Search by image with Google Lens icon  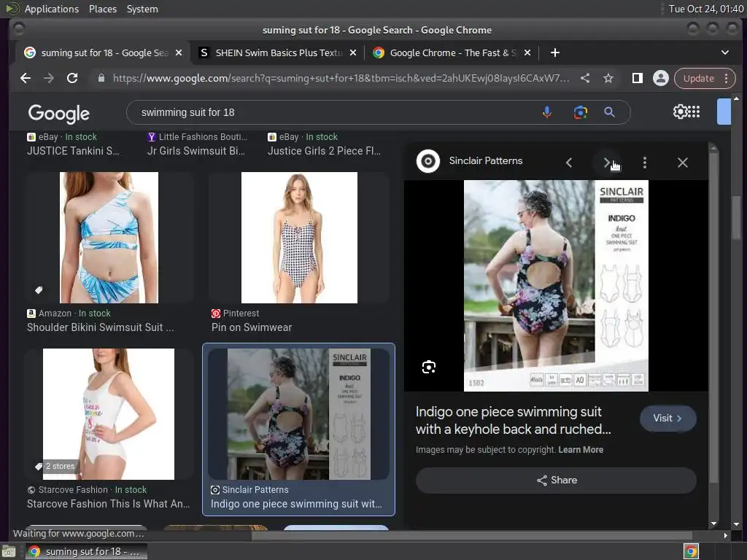point(580,112)
